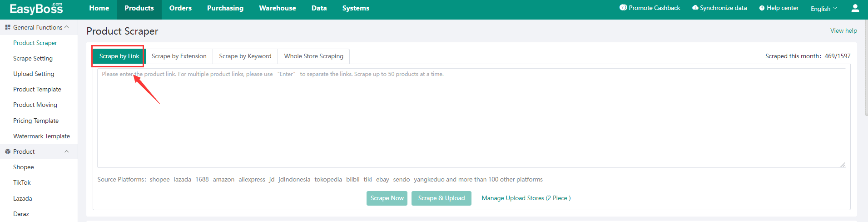Viewport: 868px width, 222px height.
Task: Click the Product cube icon in sidebar
Action: 8,151
